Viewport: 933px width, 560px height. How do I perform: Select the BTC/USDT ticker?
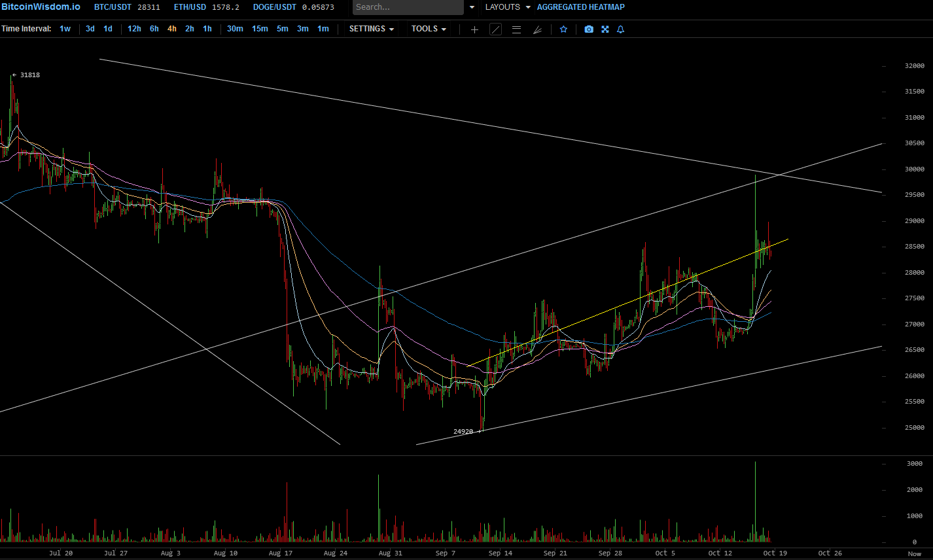click(x=127, y=7)
